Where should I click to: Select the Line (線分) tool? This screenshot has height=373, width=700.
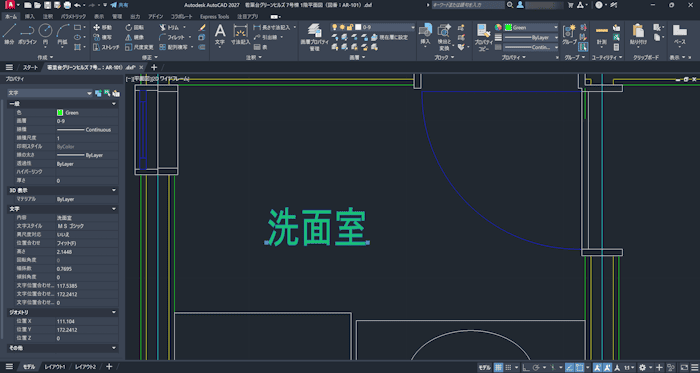click(x=9, y=34)
